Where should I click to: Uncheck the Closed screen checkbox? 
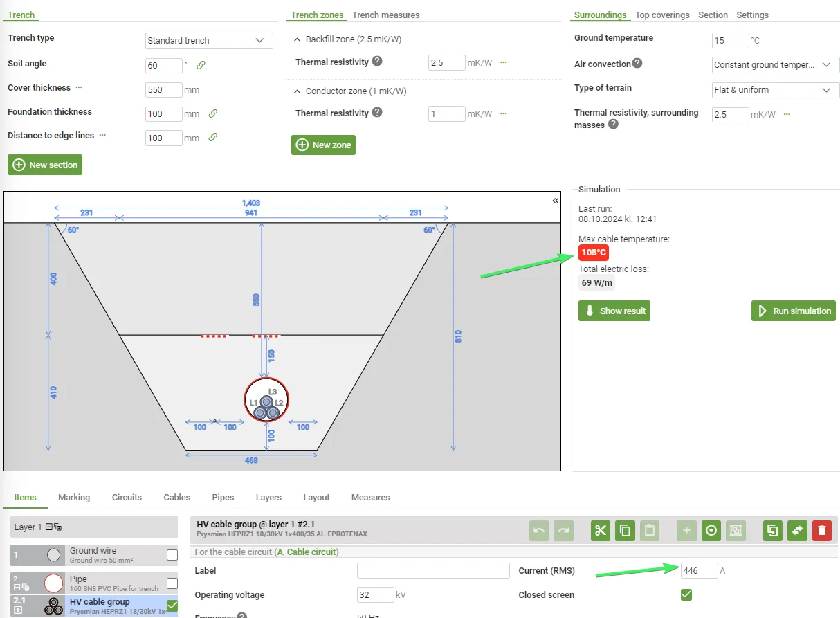pos(686,594)
